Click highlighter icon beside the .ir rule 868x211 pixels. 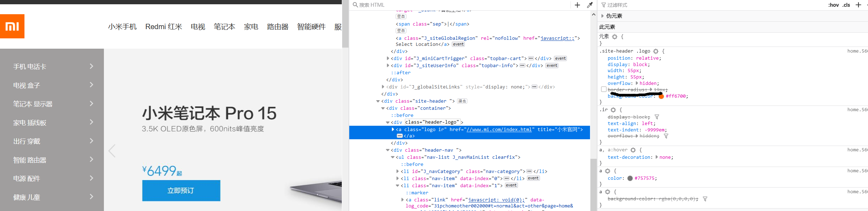pyautogui.click(x=613, y=110)
